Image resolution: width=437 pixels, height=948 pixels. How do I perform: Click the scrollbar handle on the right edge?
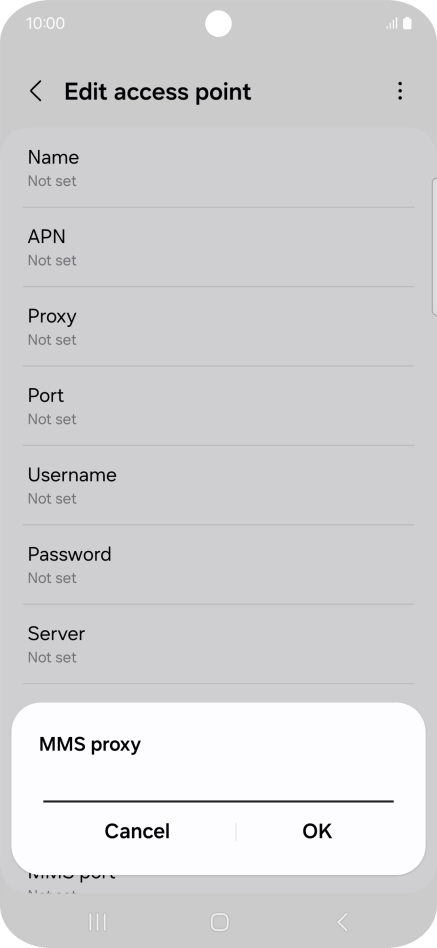tap(434, 247)
